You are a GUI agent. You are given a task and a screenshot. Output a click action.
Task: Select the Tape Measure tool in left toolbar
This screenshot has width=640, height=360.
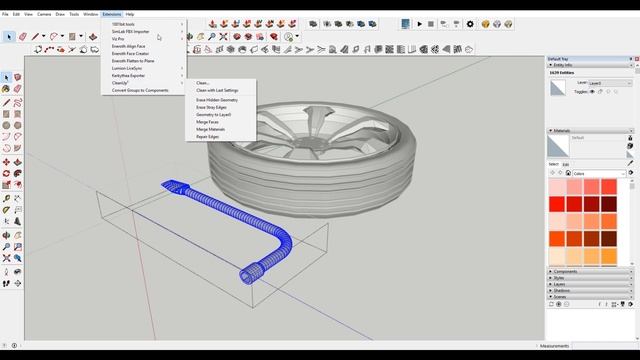(x=6, y=198)
